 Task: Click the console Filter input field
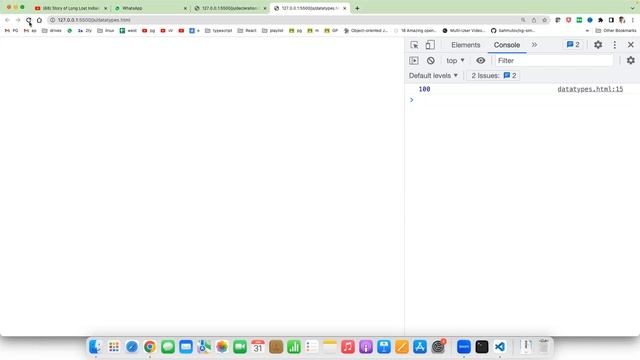tap(554, 60)
